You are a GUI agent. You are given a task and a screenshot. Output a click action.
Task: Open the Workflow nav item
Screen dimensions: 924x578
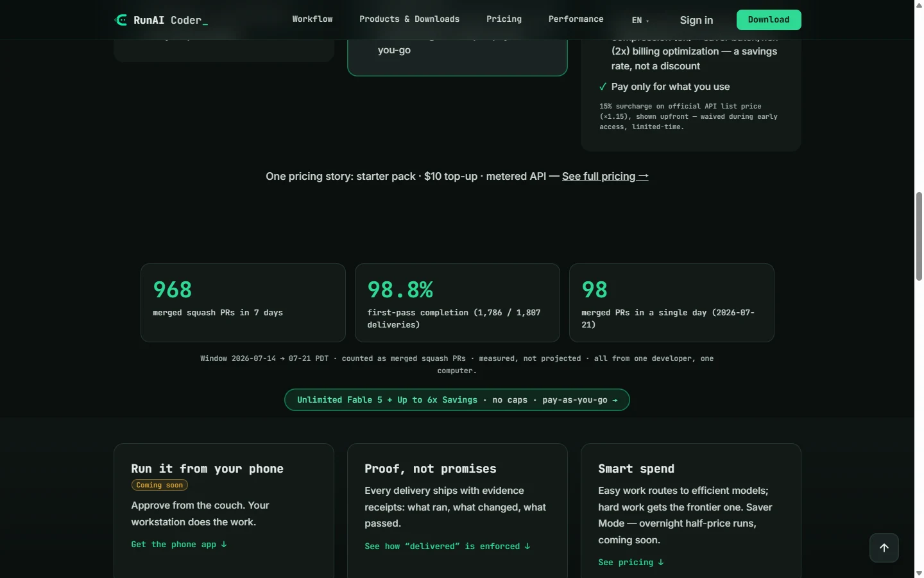point(312,19)
